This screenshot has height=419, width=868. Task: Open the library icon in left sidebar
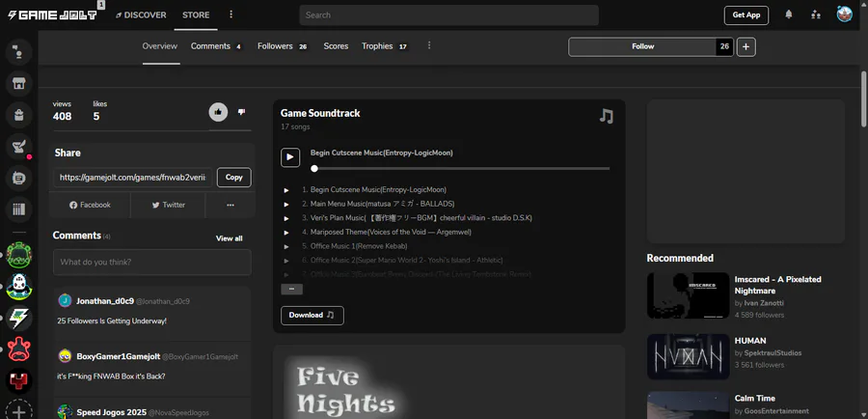(x=19, y=210)
